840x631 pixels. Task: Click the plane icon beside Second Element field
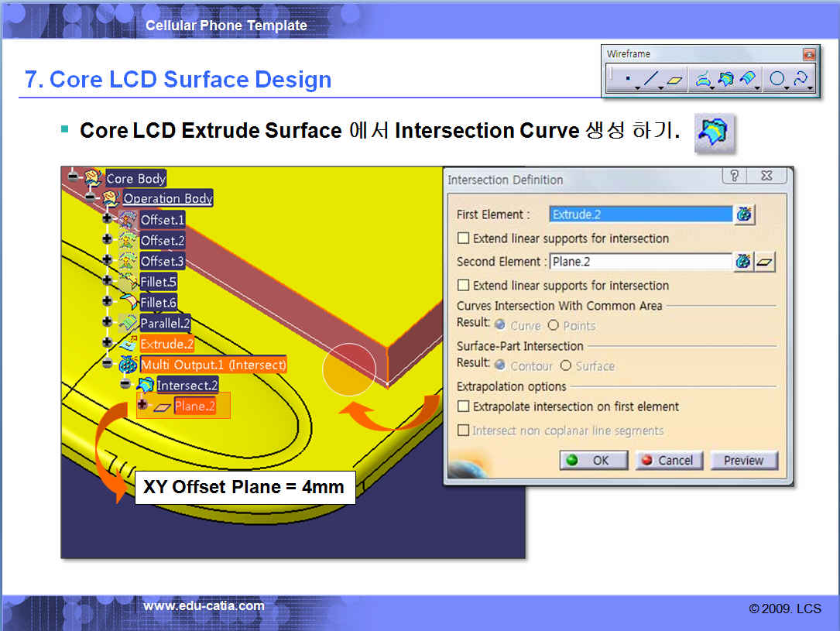[766, 262]
